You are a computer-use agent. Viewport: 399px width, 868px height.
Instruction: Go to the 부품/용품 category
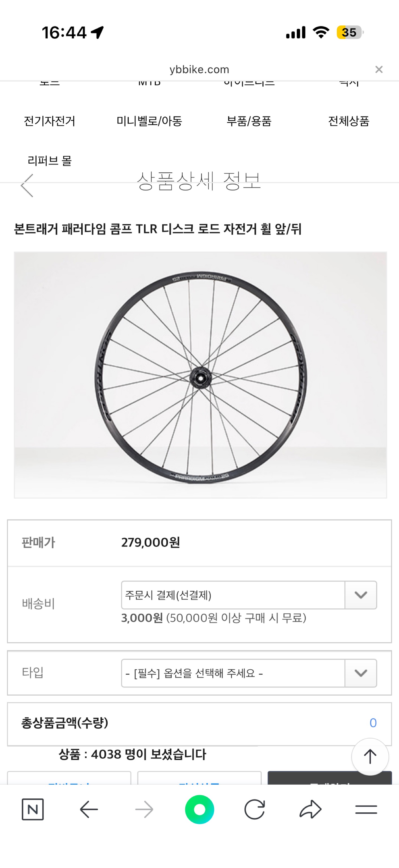click(x=249, y=121)
